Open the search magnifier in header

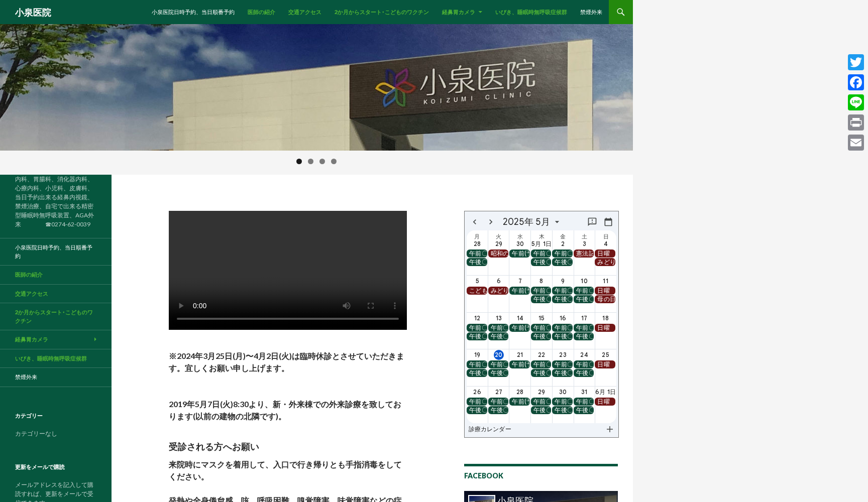(620, 12)
